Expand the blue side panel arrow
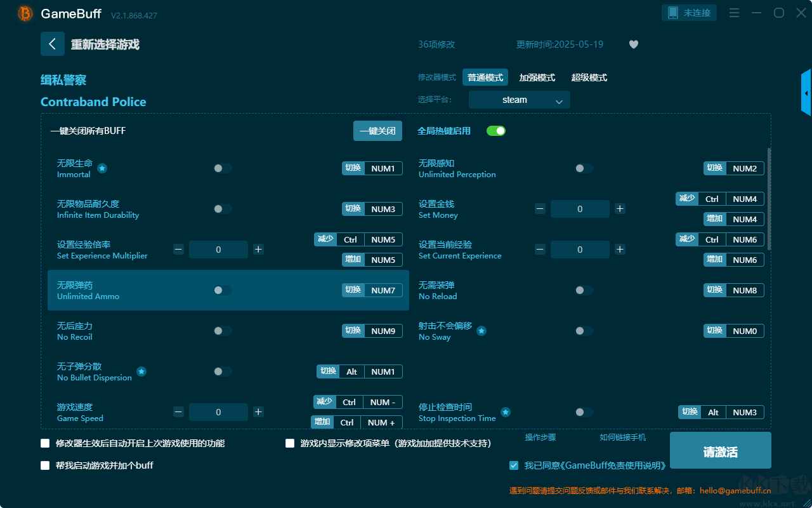The image size is (812, 508). (806, 93)
